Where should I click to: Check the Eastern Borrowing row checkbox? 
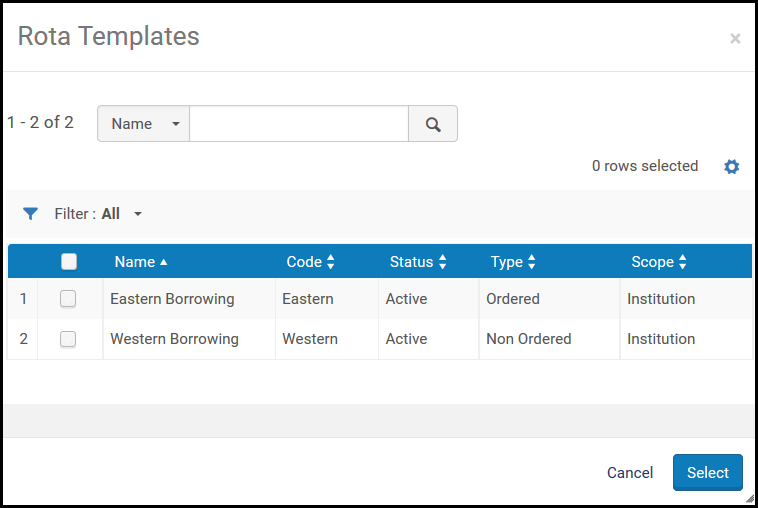pos(68,299)
